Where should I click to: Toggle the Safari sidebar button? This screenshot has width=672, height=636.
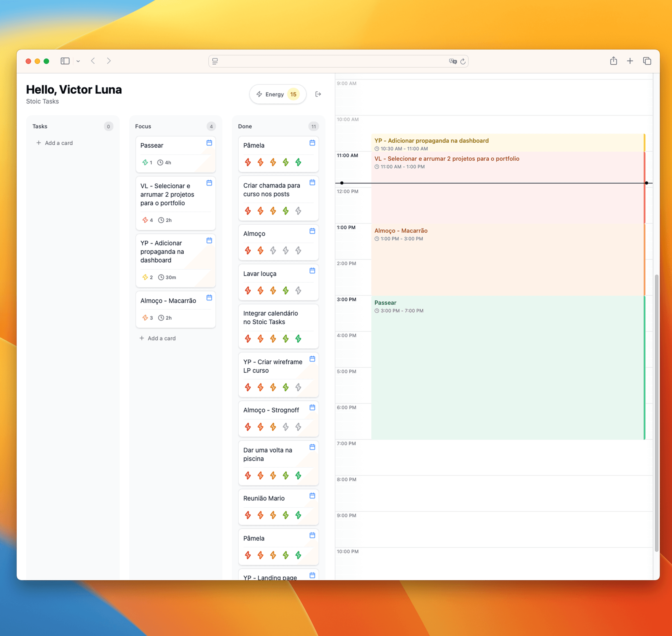[65, 61]
